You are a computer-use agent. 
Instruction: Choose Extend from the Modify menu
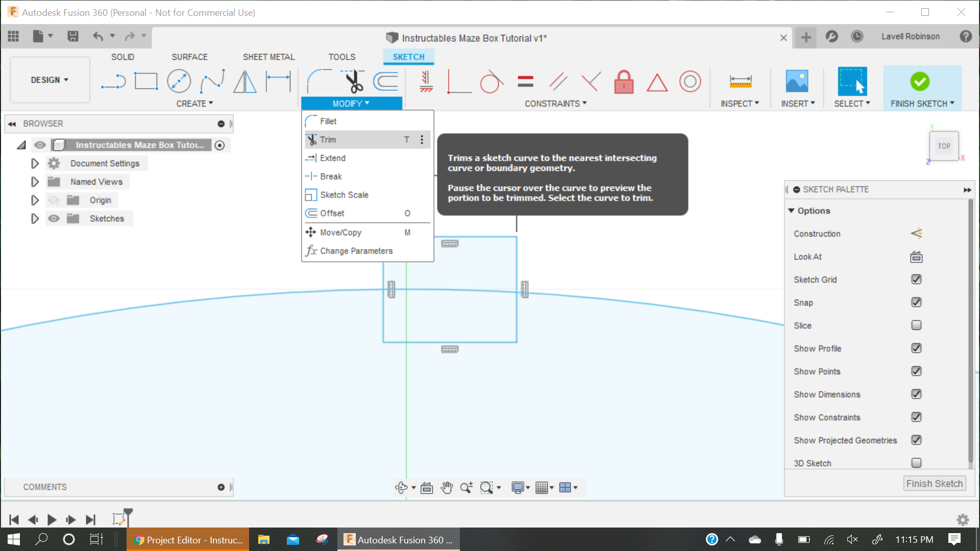pyautogui.click(x=367, y=158)
